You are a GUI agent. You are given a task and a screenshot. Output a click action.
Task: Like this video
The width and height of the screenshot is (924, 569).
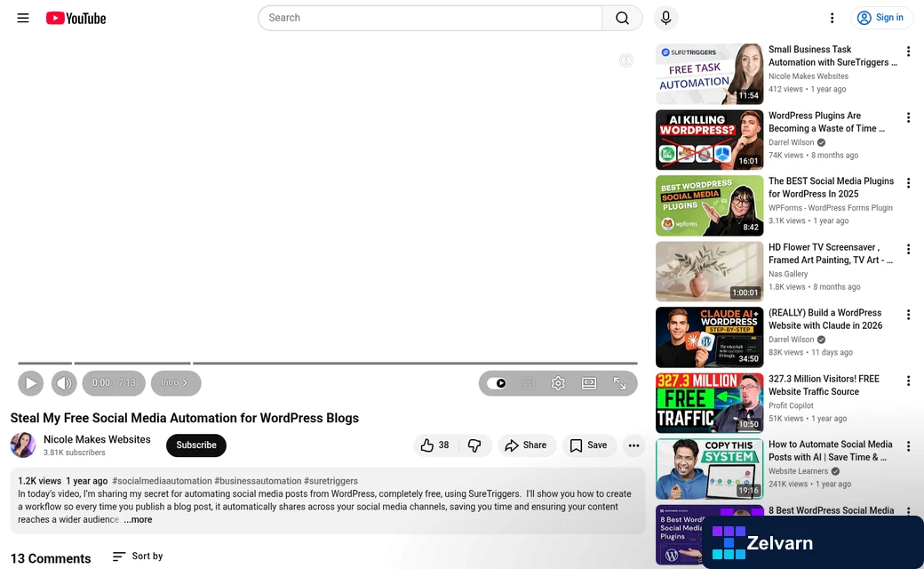[435, 445]
